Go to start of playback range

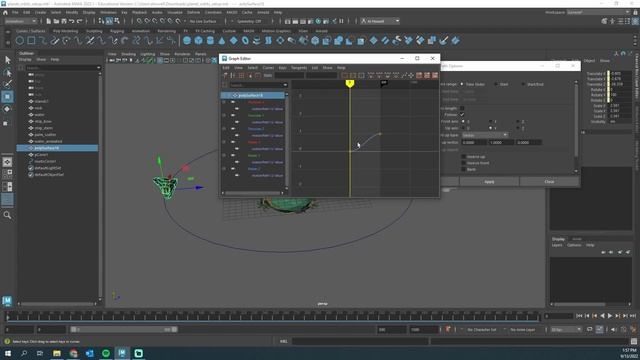point(579,316)
